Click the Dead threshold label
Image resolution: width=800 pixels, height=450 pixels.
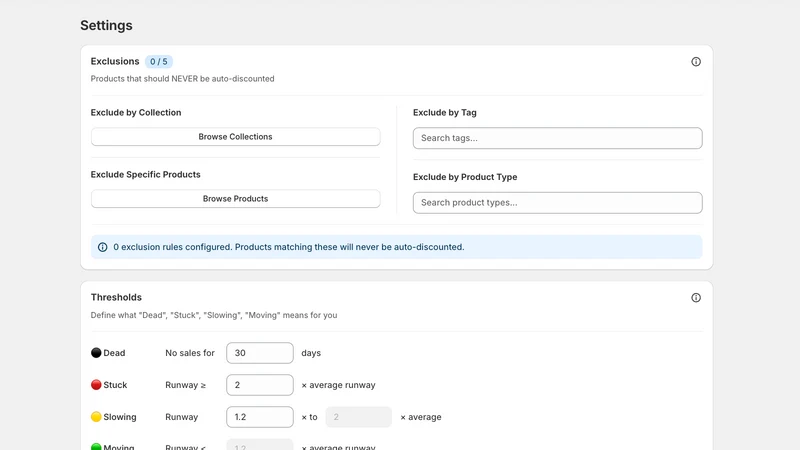coord(114,353)
